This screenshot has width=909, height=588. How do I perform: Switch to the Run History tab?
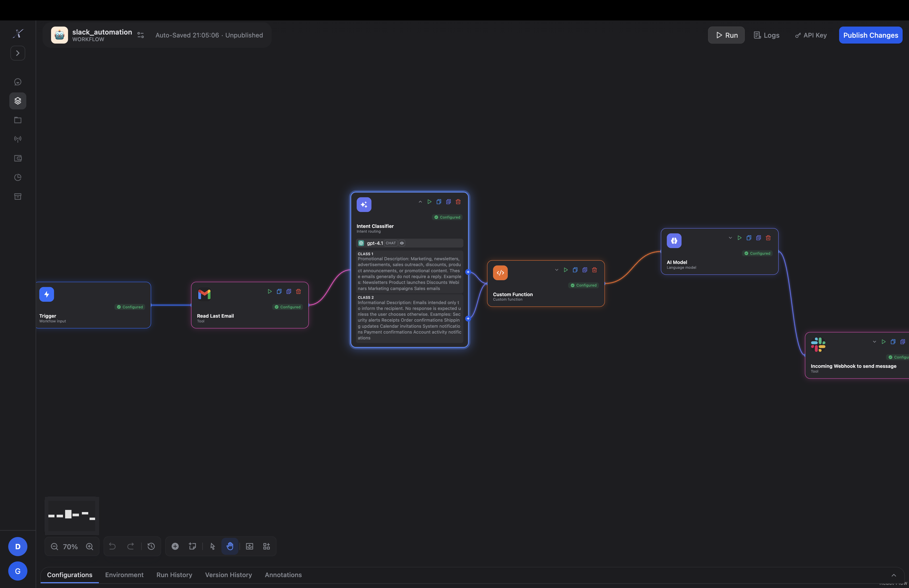tap(174, 575)
